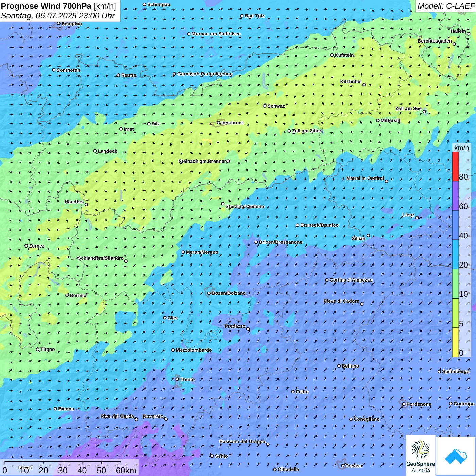Select the Treviso city label

[354, 466]
